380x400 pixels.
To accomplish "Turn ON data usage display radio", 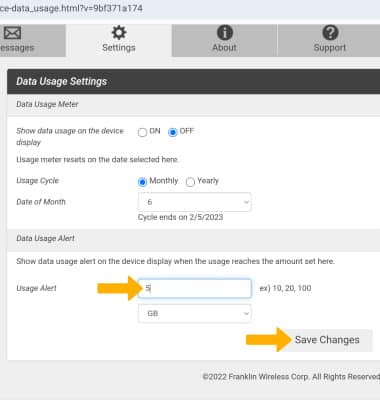I will point(142,132).
